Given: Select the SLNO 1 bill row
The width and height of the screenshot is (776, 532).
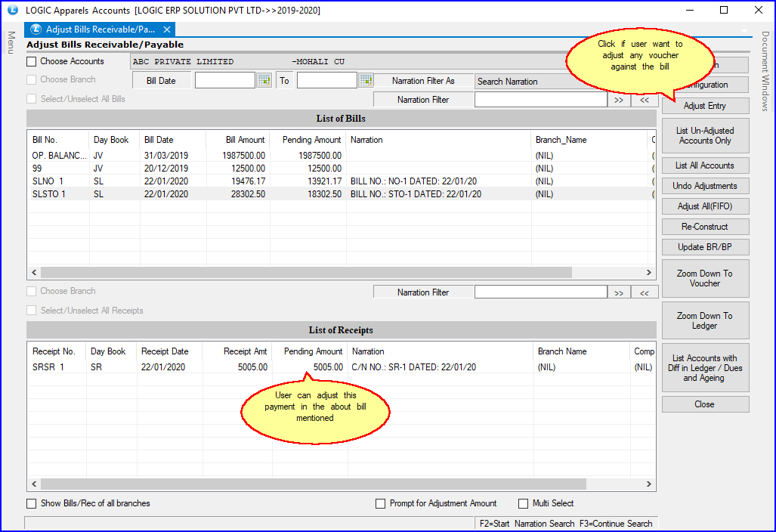Looking at the screenshot, I should (x=342, y=181).
